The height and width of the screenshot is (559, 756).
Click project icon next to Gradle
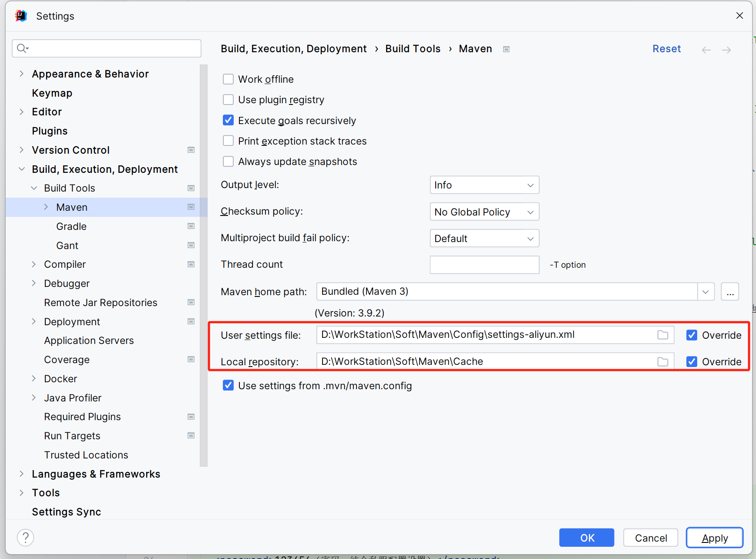191,226
